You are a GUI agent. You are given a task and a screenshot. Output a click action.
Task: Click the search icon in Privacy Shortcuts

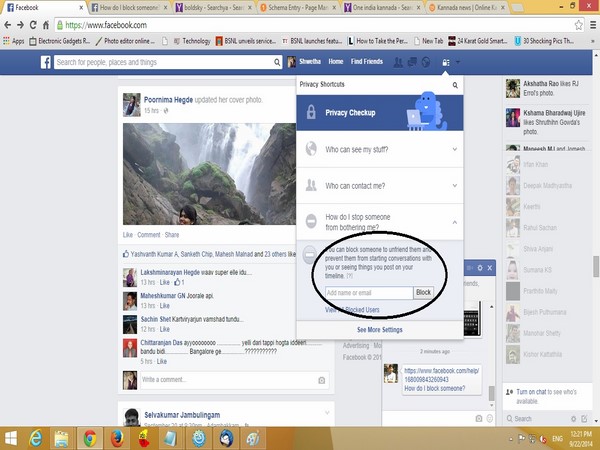[x=455, y=87]
